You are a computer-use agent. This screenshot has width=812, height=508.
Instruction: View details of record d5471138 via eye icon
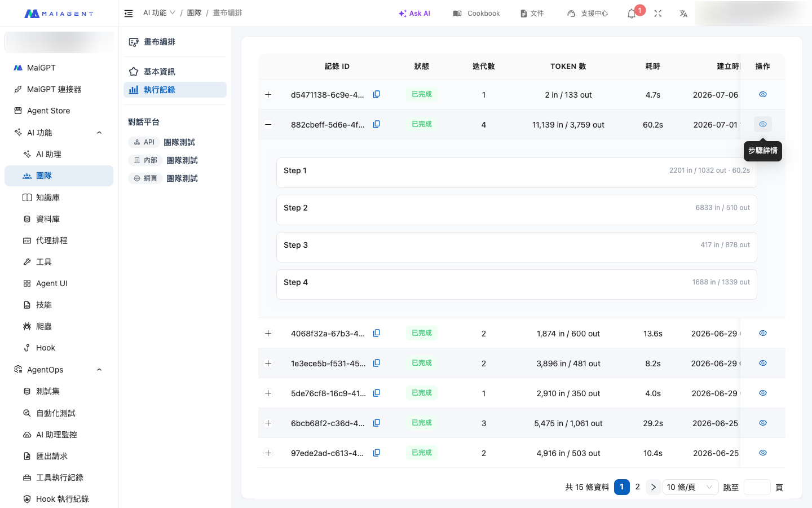point(763,94)
